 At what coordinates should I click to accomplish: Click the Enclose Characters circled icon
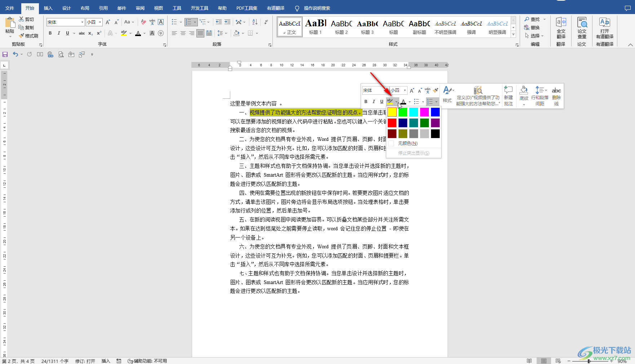pos(161,33)
